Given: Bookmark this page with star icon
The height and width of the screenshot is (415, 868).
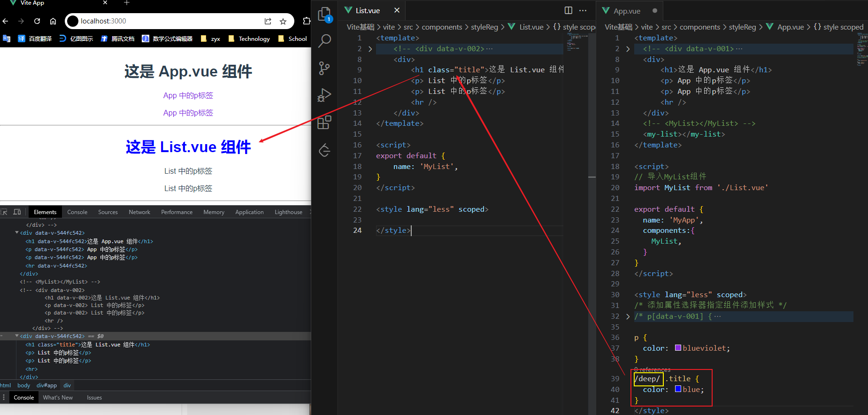Looking at the screenshot, I should click(283, 21).
